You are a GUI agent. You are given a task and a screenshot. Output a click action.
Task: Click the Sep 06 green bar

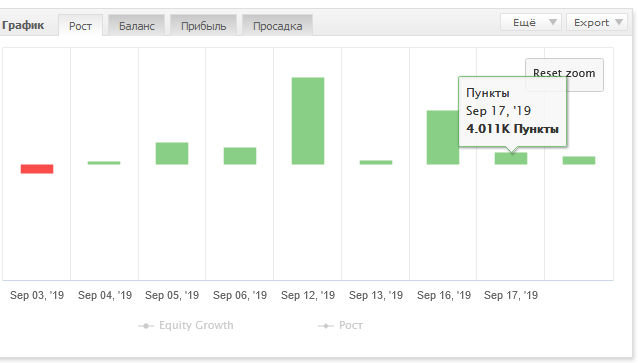[x=240, y=156]
